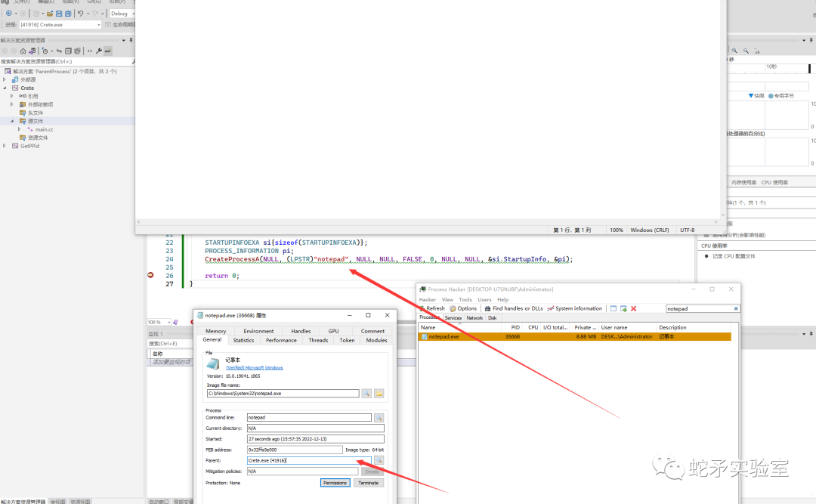
Task: Collapse the Crete project node
Action: click(x=5, y=88)
